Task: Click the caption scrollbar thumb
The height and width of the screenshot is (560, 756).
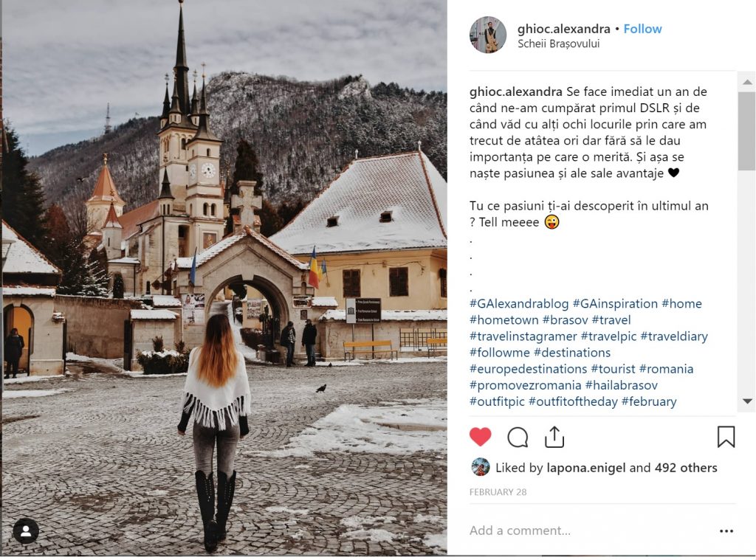Action: (747, 131)
